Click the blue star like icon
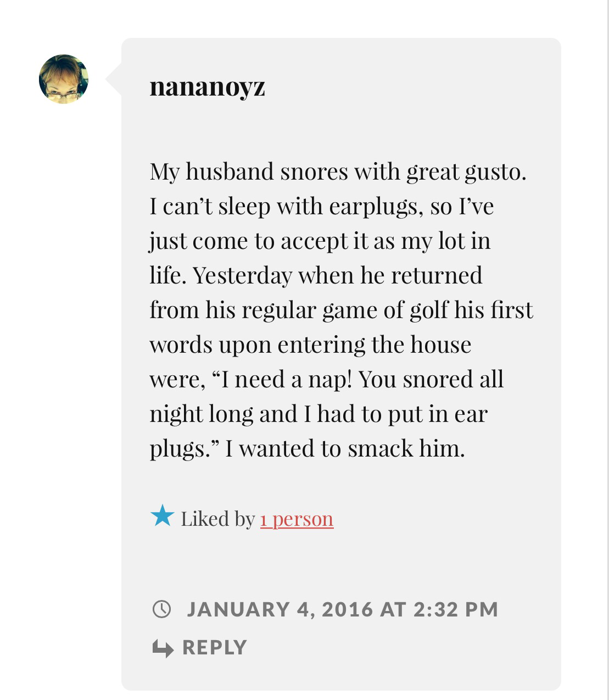 click(162, 516)
